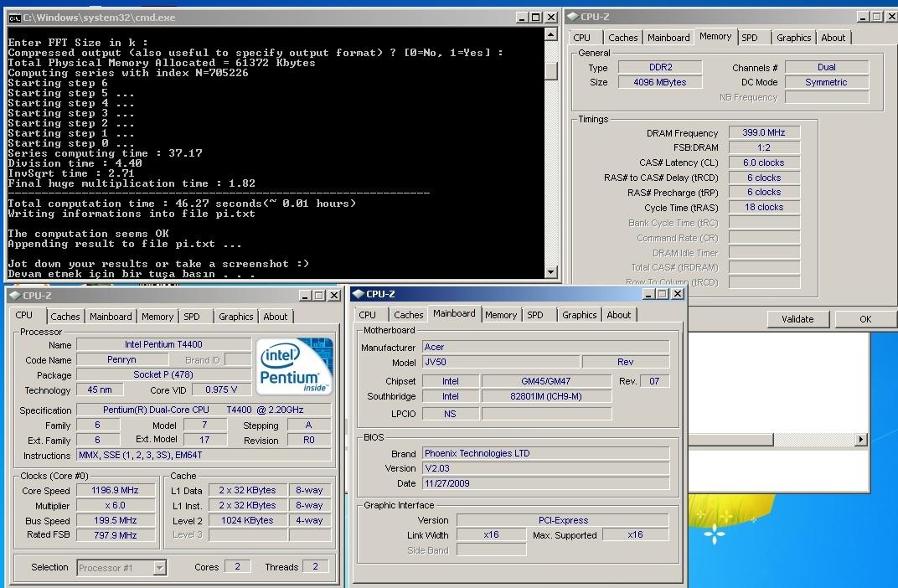This screenshot has width=898, height=588.
Task: Click the LPCIO NS value field
Action: 450,414
